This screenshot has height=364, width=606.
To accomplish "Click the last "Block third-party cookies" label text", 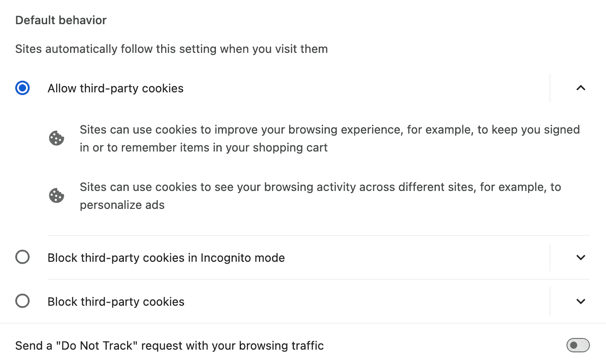I will 116,302.
